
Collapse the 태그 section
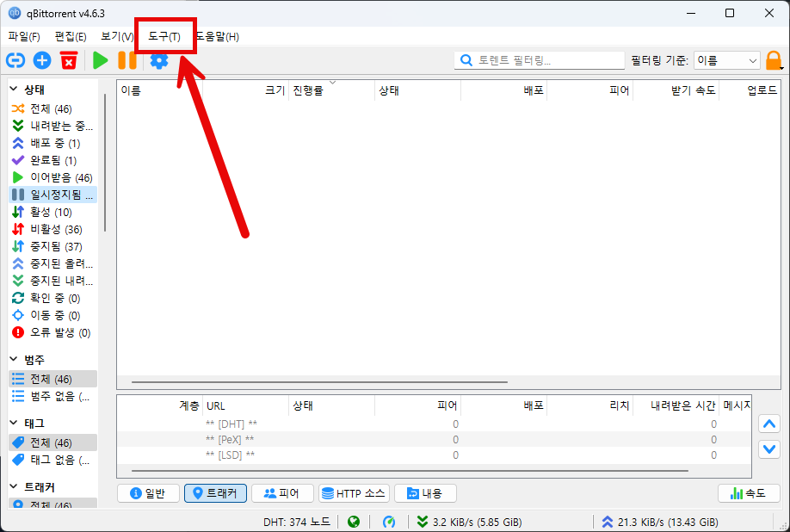point(14,424)
